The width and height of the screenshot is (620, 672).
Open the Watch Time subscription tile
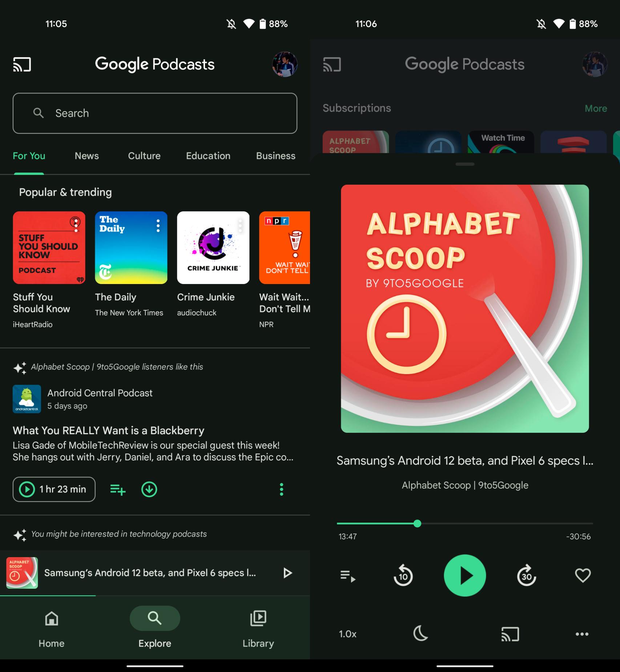coord(501,142)
